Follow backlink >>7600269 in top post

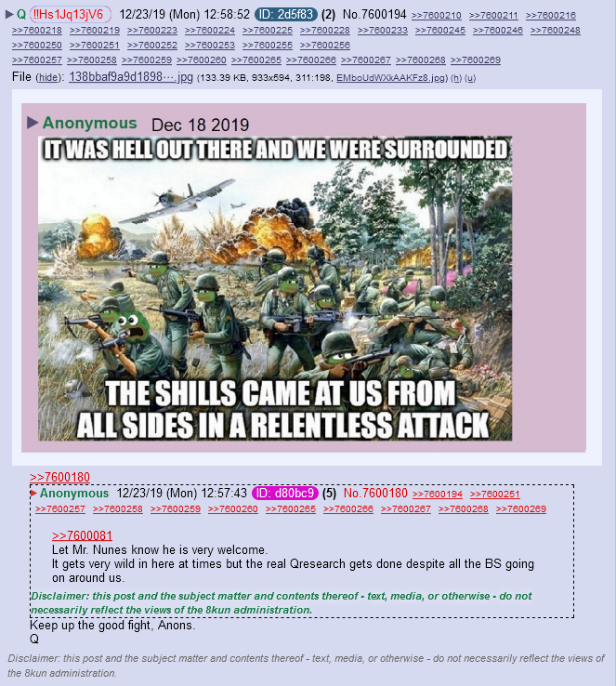tap(475, 60)
